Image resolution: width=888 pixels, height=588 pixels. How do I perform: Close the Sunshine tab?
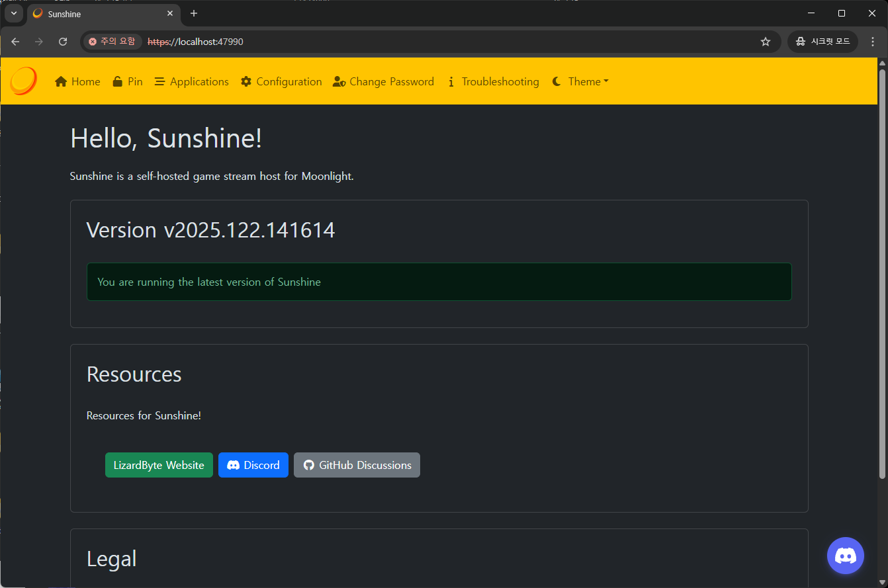170,13
